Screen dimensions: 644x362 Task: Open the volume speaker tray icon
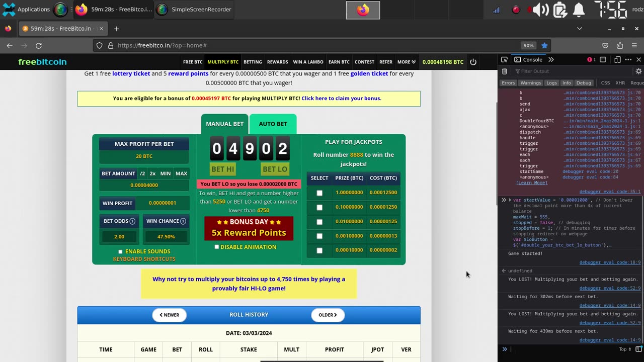tap(540, 10)
